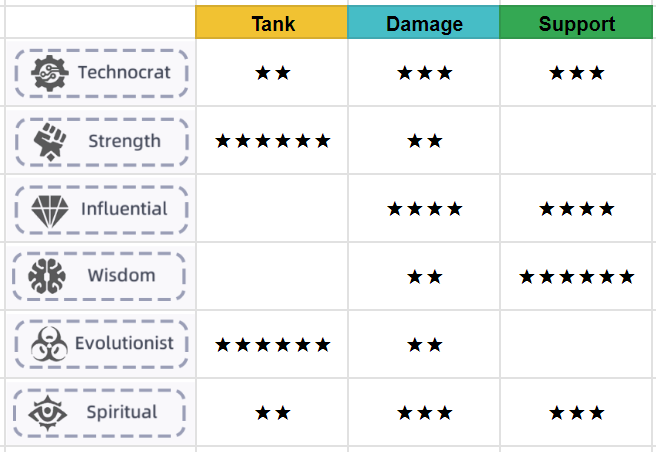This screenshot has width=656, height=452.
Task: Select Influential's four-star Damage cell
Action: [423, 208]
